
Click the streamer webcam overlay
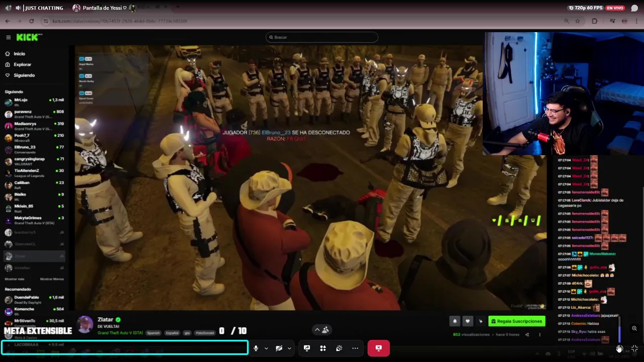tap(563, 94)
